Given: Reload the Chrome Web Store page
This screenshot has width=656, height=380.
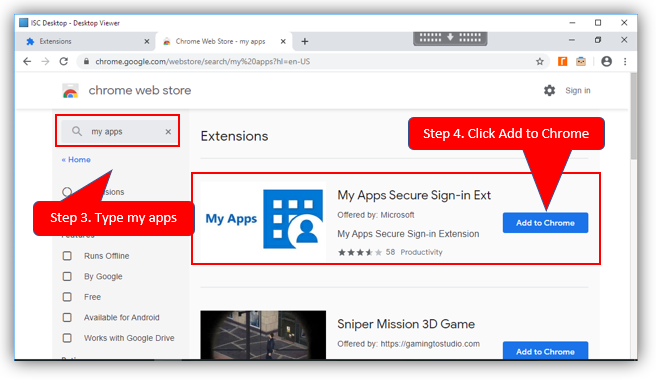Looking at the screenshot, I should point(64,62).
